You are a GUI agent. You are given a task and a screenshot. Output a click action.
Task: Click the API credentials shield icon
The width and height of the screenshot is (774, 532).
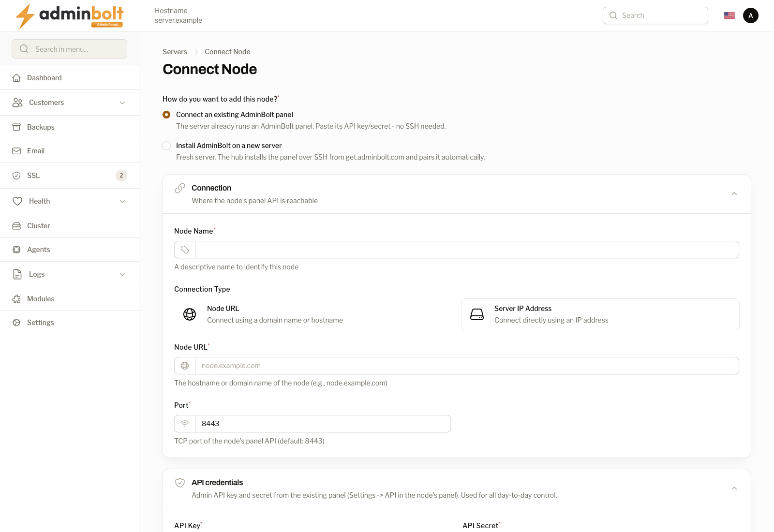[180, 483]
